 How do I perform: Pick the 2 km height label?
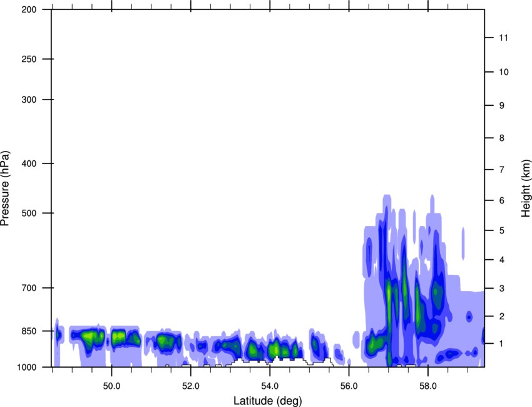(x=501, y=316)
